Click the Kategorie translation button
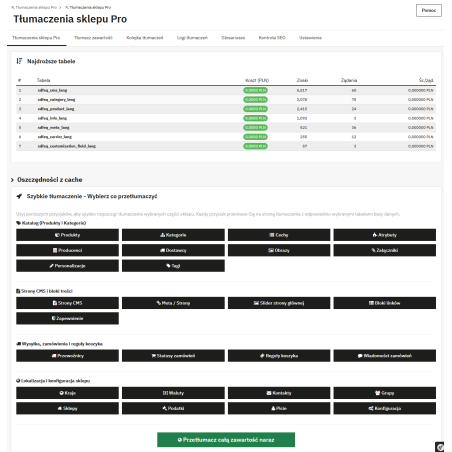Viewport: 452px width, 452px height. tap(173, 235)
